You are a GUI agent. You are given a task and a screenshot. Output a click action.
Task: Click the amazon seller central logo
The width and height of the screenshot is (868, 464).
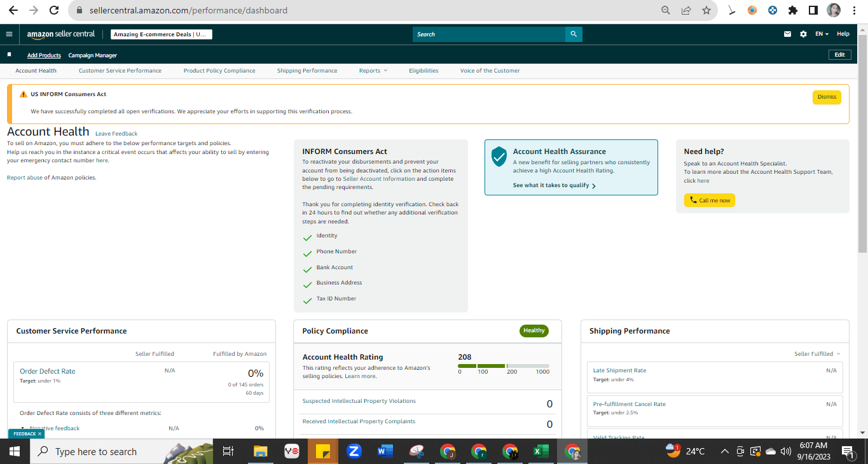(61, 34)
